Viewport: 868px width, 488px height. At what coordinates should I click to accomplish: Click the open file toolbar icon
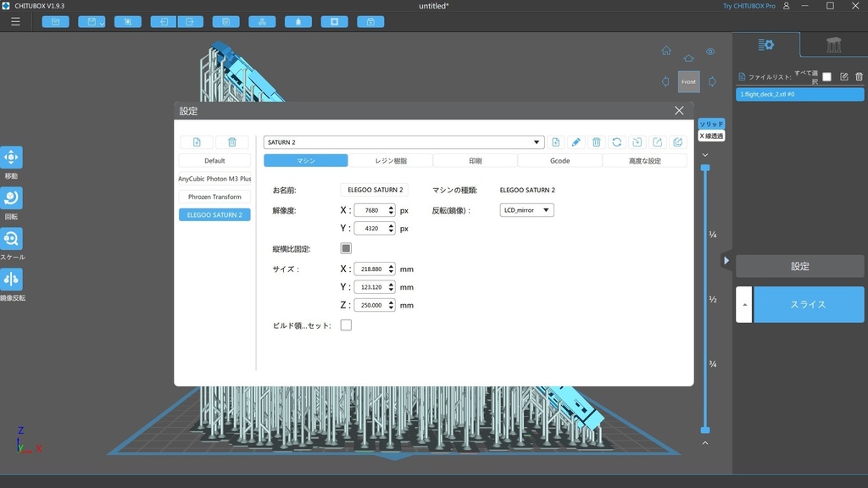click(x=55, y=21)
